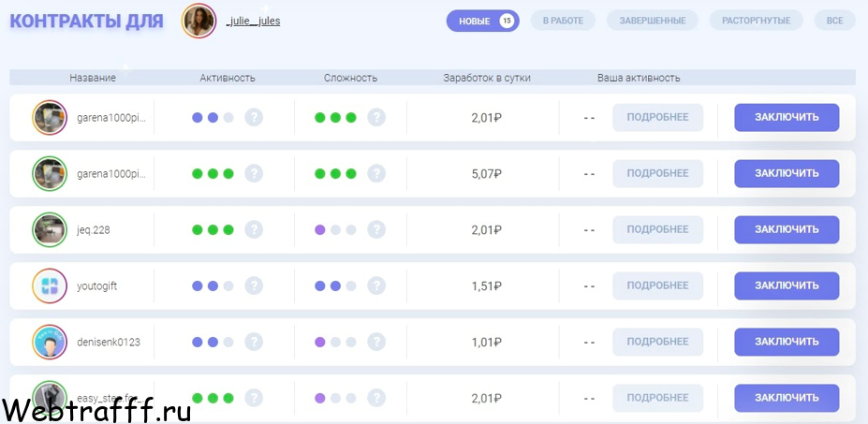
Task: Click the 5,07₽ daily earnings value
Action: [x=487, y=174]
